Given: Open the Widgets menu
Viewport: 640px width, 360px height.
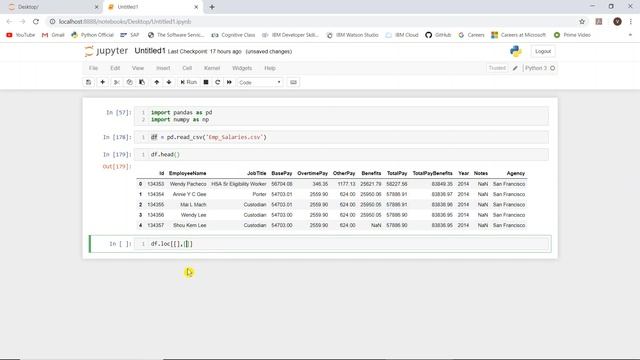Looking at the screenshot, I should pos(242,68).
